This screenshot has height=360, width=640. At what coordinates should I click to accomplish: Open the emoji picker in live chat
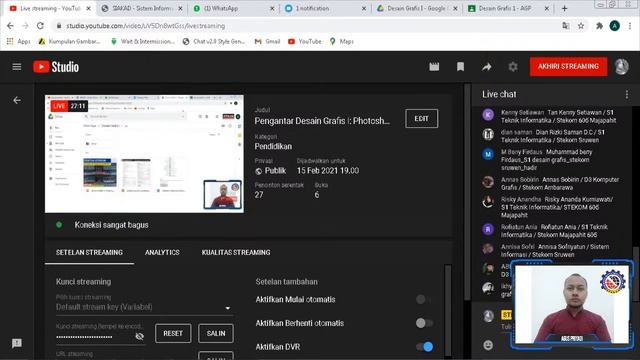488,345
